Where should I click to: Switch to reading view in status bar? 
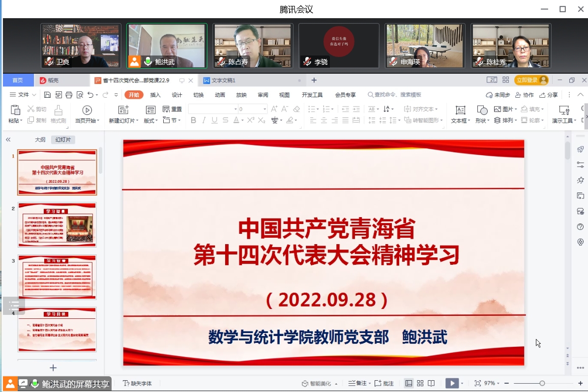[431, 383]
